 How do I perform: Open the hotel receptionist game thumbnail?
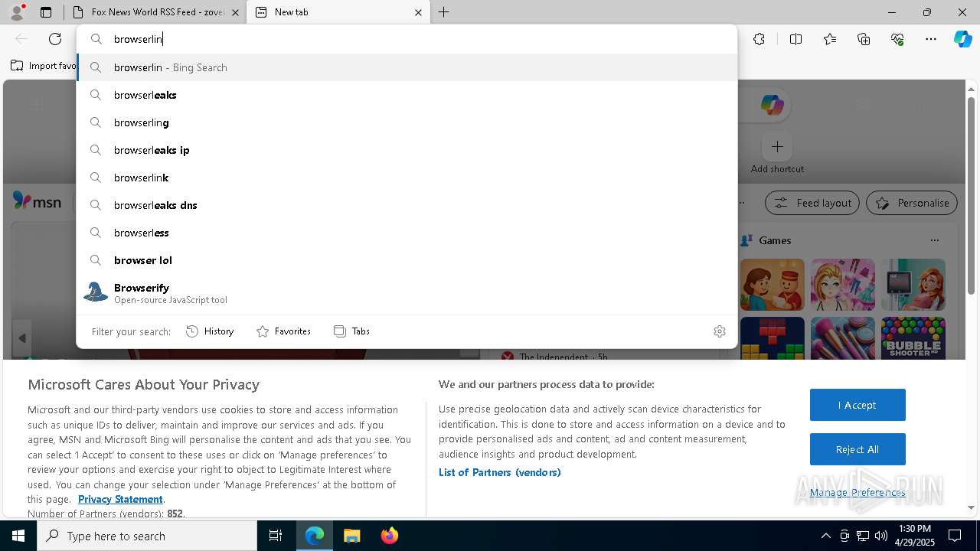(x=773, y=285)
